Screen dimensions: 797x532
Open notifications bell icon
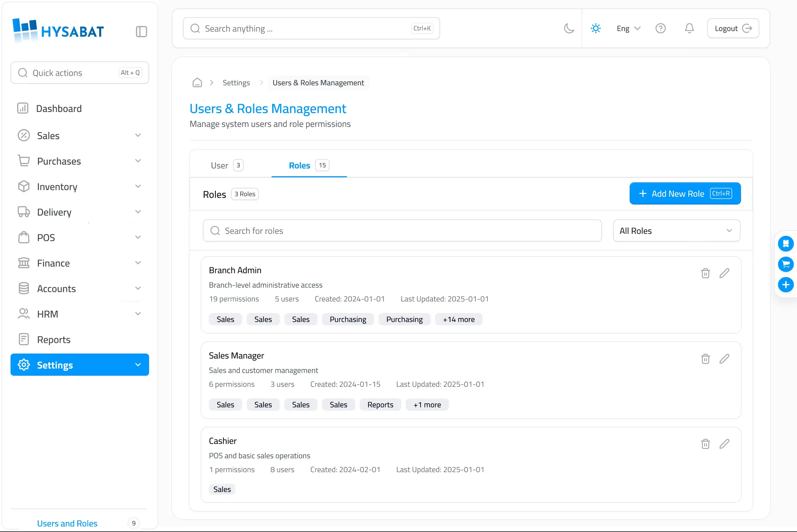click(689, 28)
